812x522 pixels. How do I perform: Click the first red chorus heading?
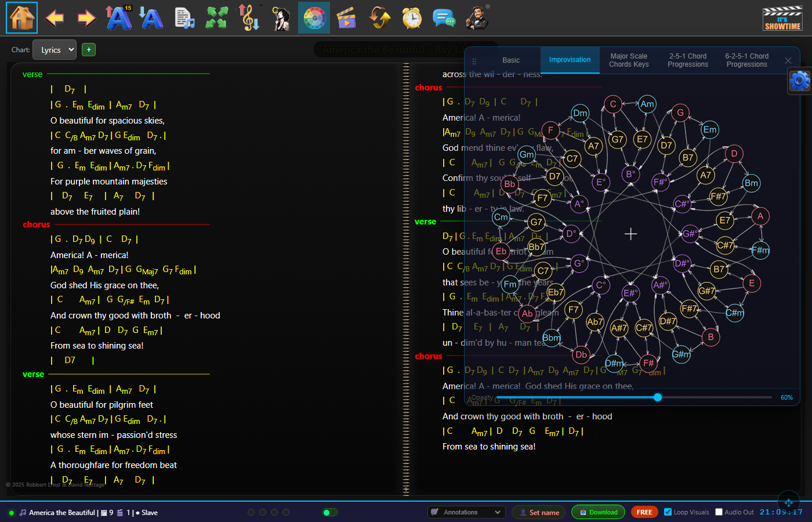37,224
